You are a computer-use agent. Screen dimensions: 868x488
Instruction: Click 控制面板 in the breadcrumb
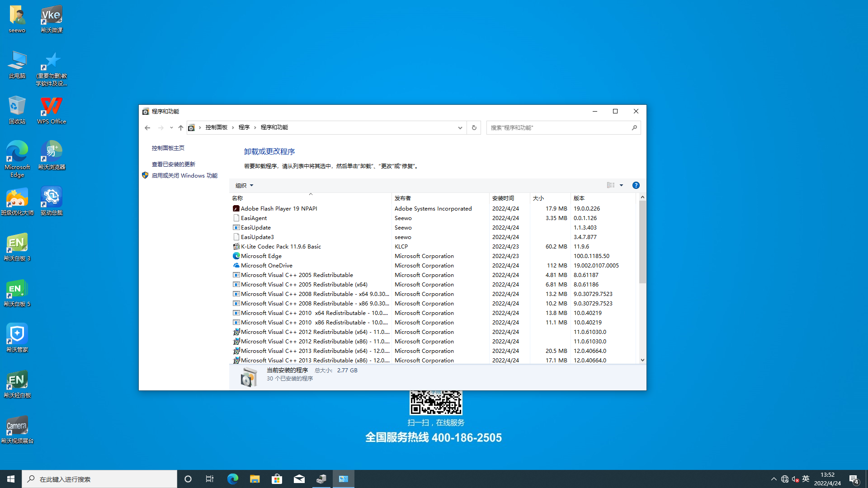217,127
